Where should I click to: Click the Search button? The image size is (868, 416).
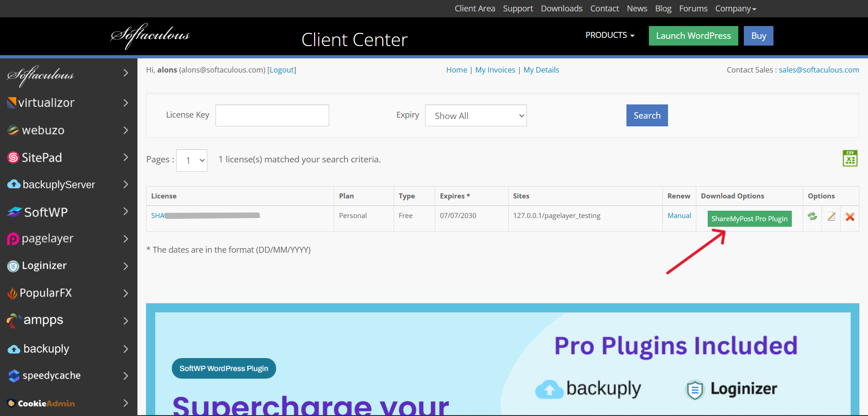[x=647, y=115]
